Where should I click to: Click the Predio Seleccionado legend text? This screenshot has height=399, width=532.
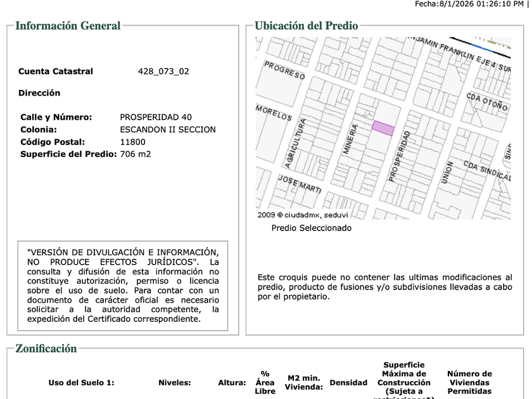tap(312, 228)
